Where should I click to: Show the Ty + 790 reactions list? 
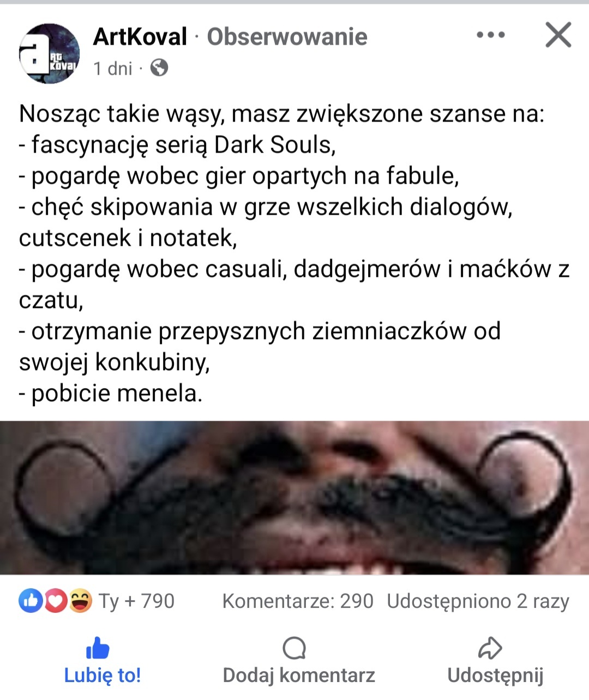[x=136, y=601]
